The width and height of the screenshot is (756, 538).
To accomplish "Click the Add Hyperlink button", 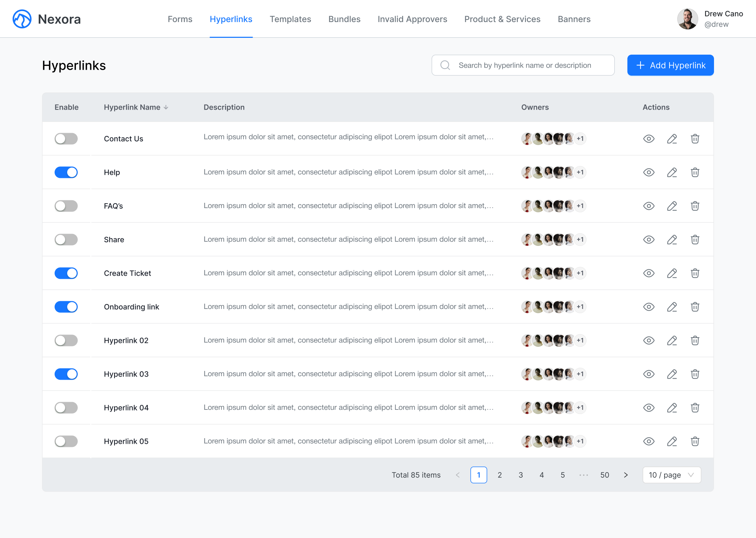I will (x=670, y=65).
